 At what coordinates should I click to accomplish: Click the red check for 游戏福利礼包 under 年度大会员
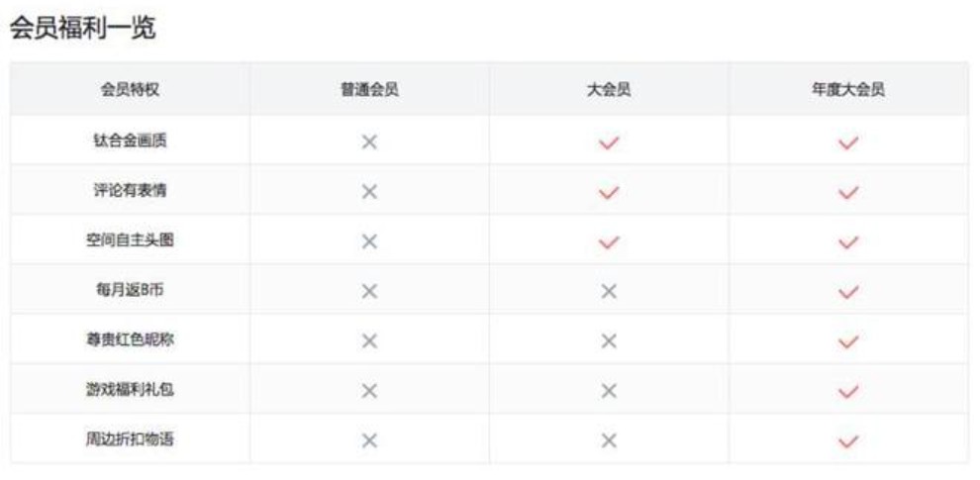848,391
